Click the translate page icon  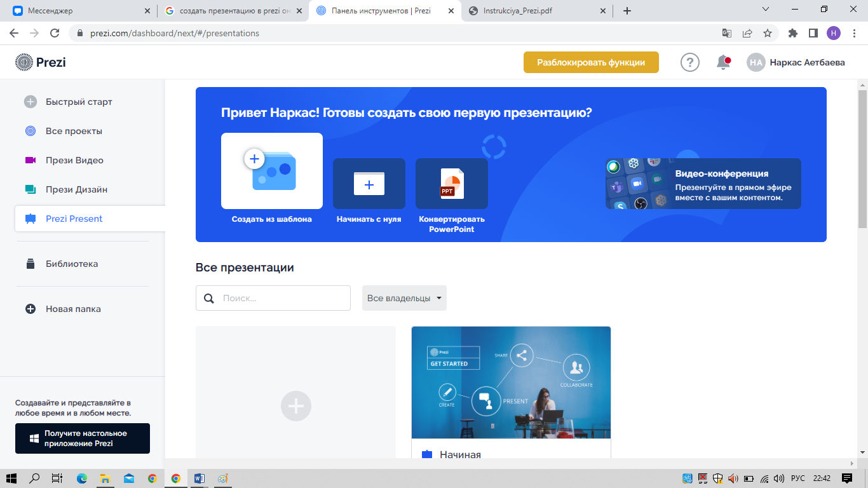[x=727, y=33]
